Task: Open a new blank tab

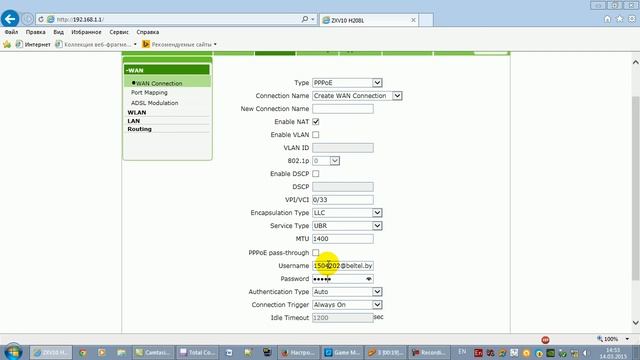Action: (x=426, y=20)
